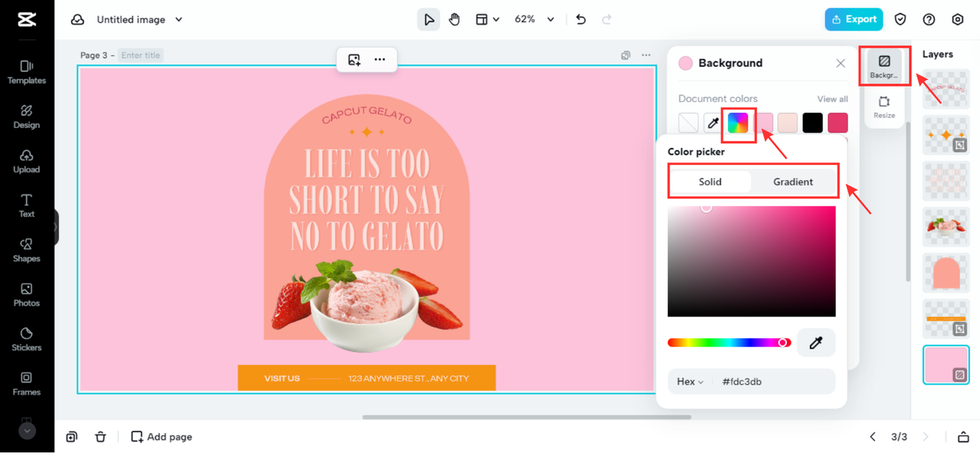
Task: Click Add page button
Action: (162, 437)
